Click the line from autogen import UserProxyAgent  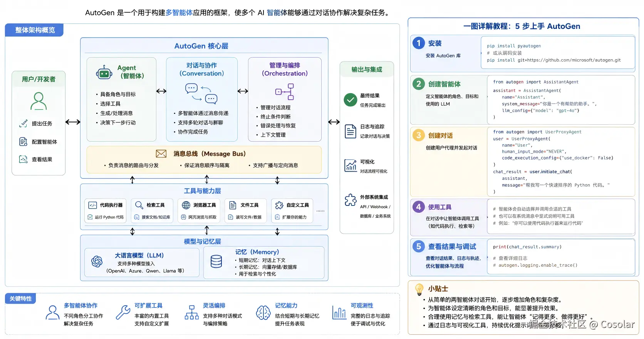click(x=537, y=132)
